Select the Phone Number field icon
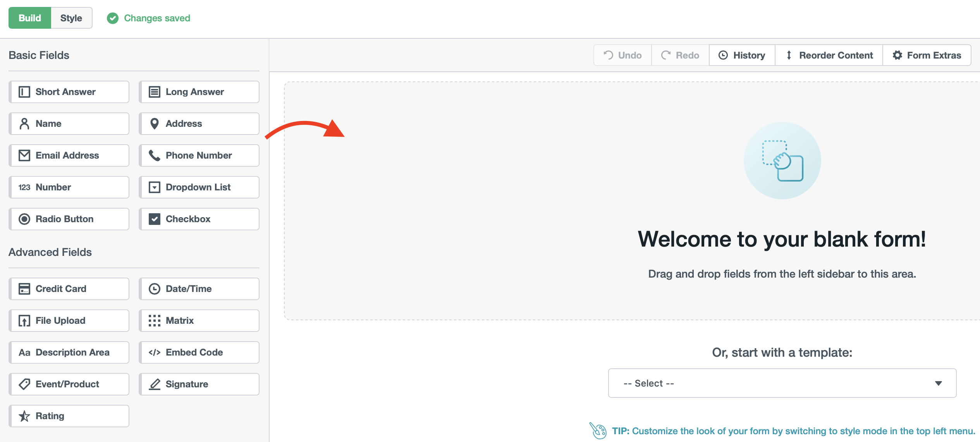Image resolution: width=980 pixels, height=442 pixels. [155, 155]
